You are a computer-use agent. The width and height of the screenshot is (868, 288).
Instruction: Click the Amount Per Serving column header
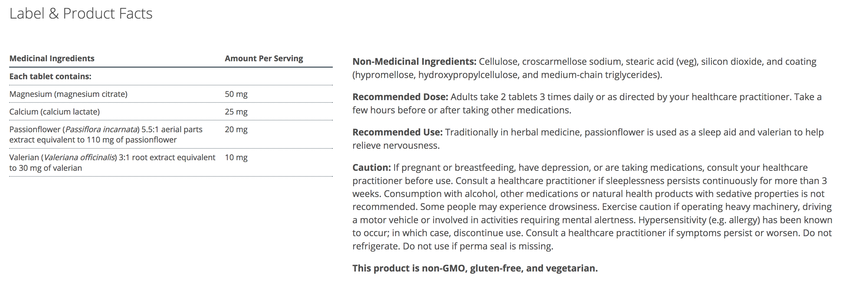(264, 59)
